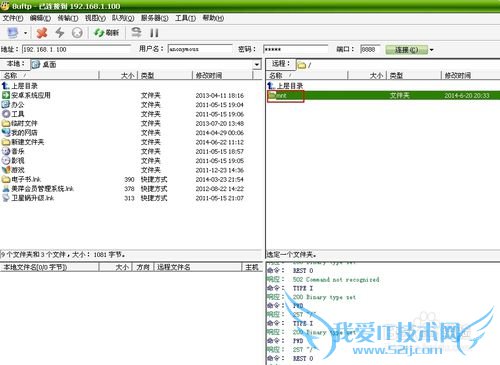This screenshot has height=365, width=500.
Task: Click date 2011-12-23 14:36 cell
Action: coord(220,170)
